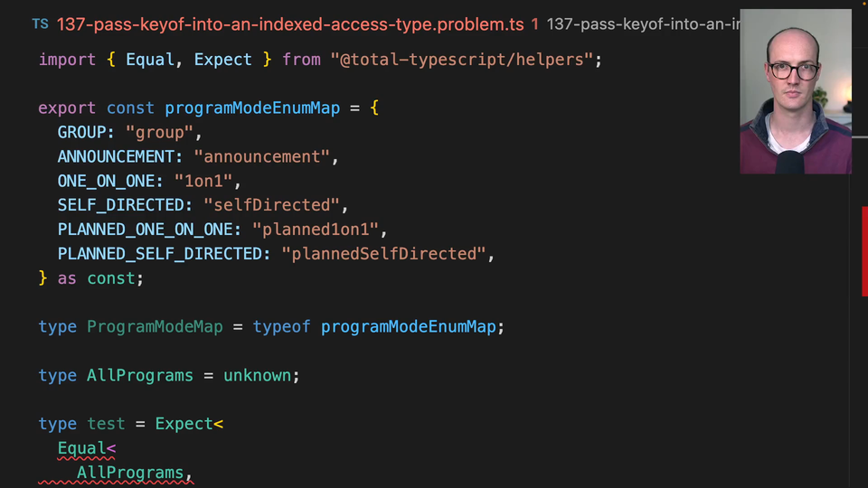Click the unknown keyword after AllPrograms
The image size is (868, 488).
[x=257, y=376]
